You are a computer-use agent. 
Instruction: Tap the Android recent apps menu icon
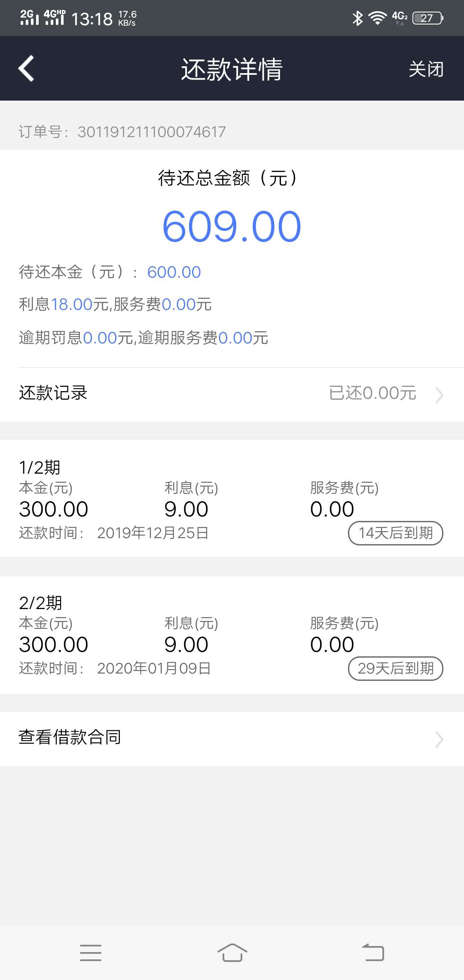pos(91,953)
